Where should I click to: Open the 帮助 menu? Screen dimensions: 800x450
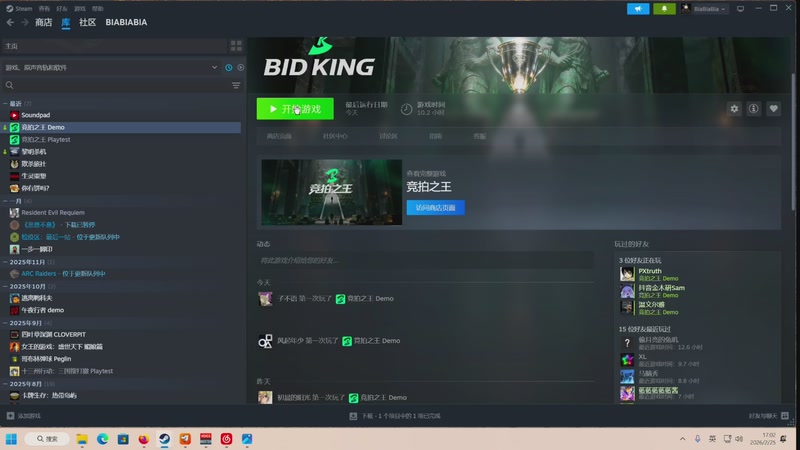pos(97,9)
